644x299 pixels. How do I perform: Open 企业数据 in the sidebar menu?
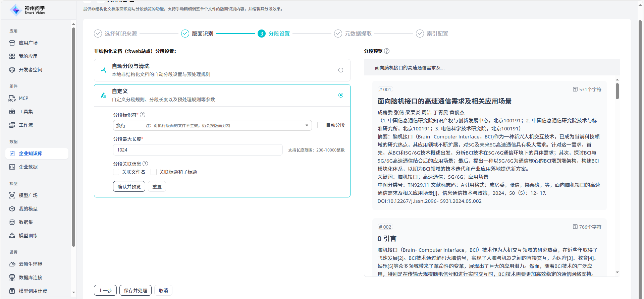(28, 167)
